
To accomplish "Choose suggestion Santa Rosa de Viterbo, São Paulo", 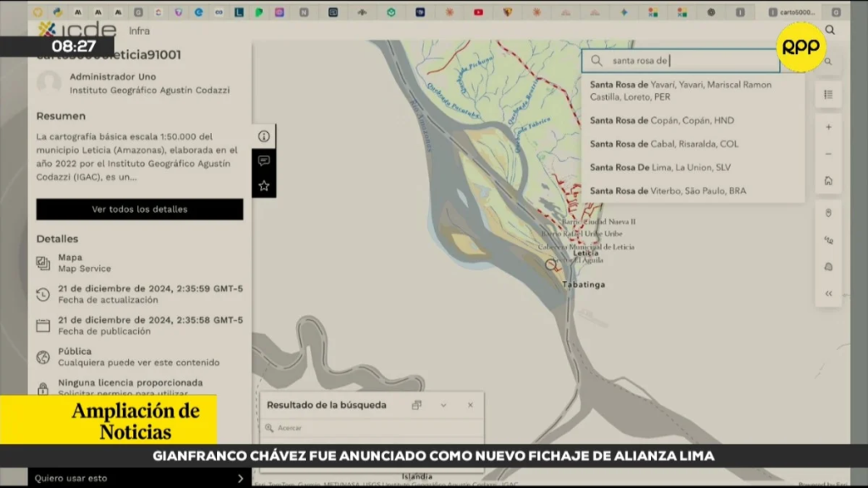I will 693,191.
